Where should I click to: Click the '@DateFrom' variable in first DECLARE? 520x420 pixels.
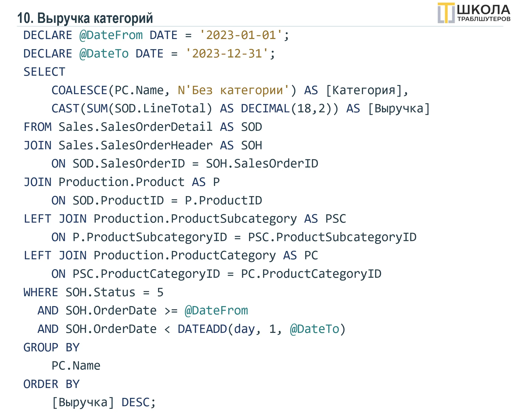coord(111,35)
